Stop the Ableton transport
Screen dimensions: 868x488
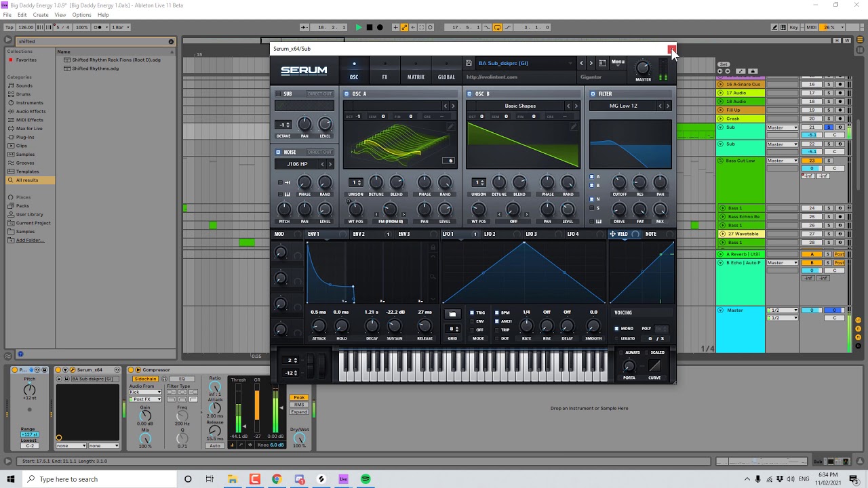coord(370,27)
